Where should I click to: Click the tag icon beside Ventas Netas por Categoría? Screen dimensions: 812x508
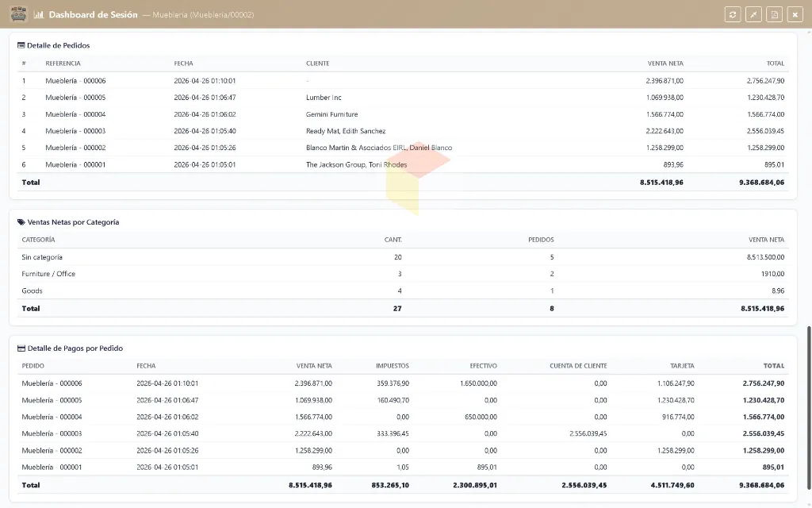point(21,222)
